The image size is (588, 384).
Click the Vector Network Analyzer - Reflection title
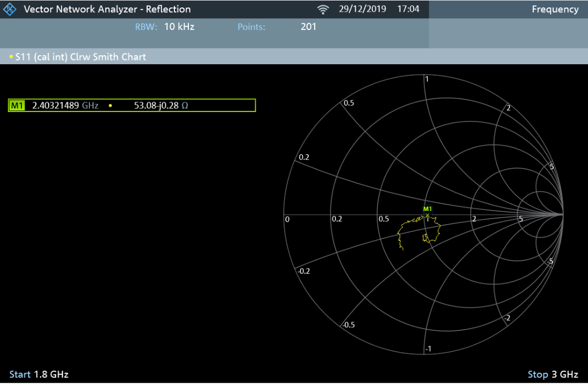[107, 9]
